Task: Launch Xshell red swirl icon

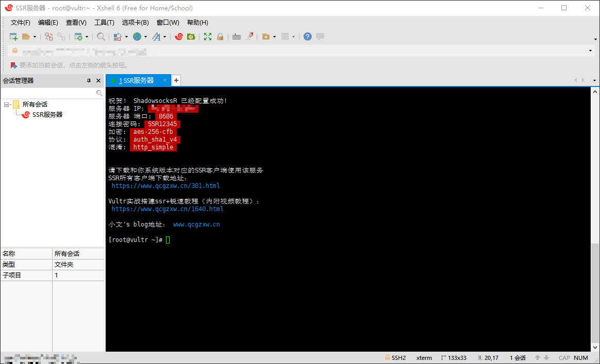Action: [x=179, y=37]
